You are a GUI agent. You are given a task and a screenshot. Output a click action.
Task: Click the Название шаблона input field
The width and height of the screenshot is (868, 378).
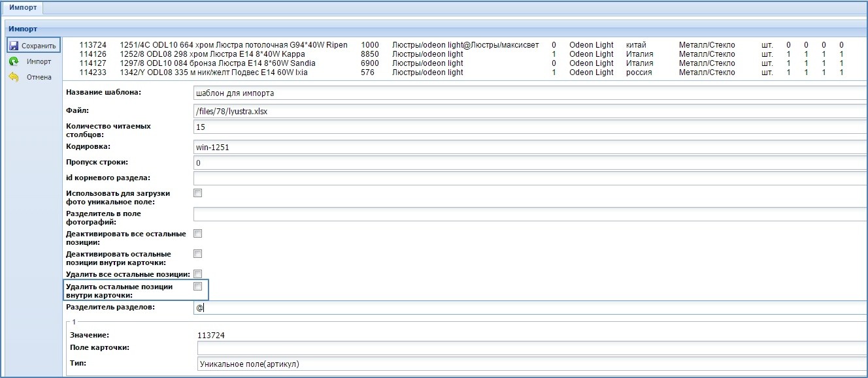tap(529, 93)
